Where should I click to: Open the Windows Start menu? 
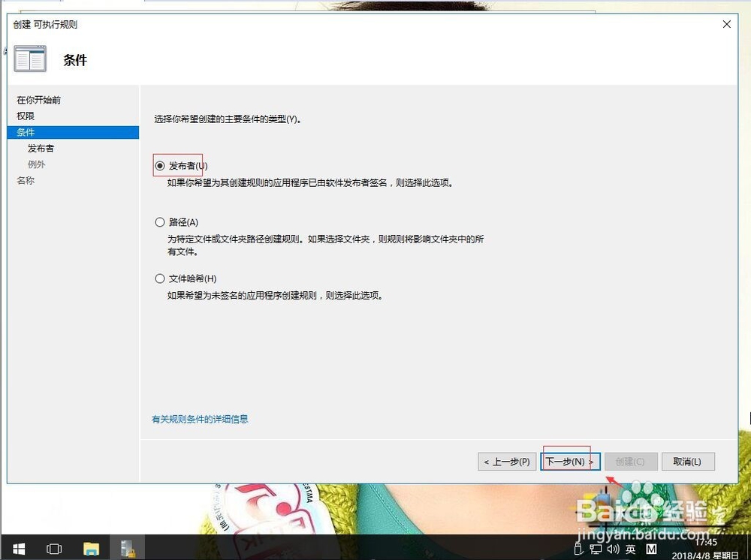pos(19,548)
